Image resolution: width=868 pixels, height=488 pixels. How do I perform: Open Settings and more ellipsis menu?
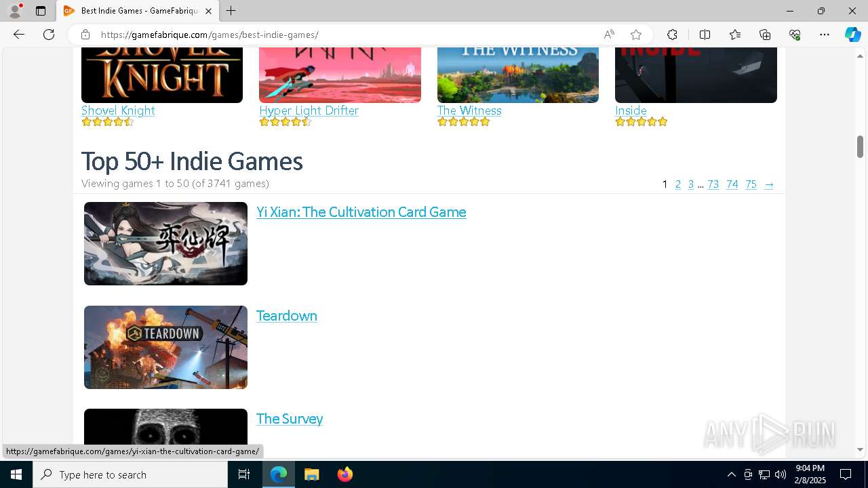(x=825, y=35)
